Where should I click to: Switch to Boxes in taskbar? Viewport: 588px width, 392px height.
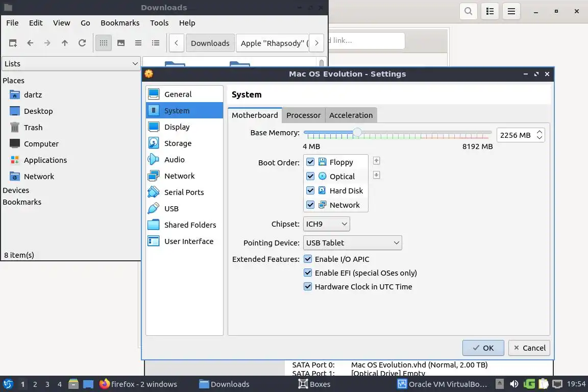coord(314,384)
